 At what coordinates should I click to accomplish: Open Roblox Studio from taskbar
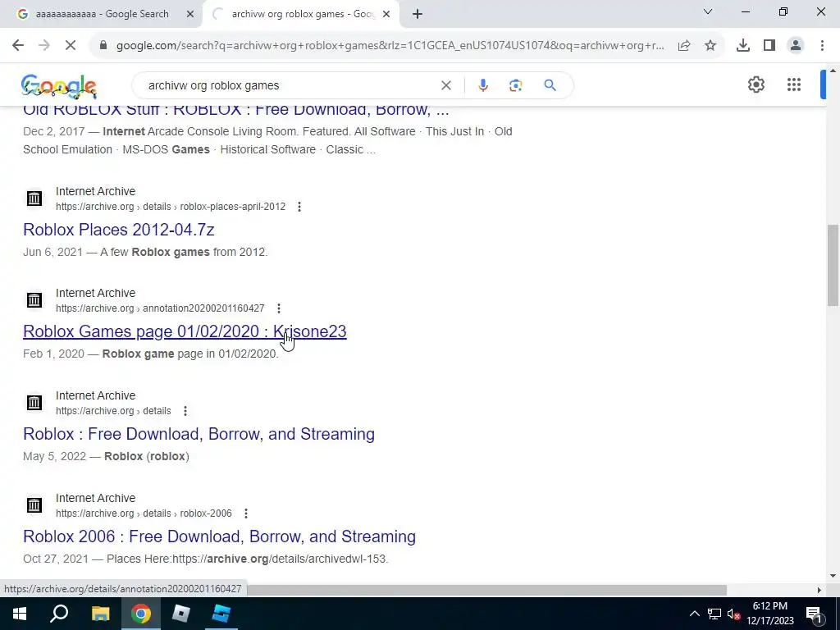(x=221, y=614)
